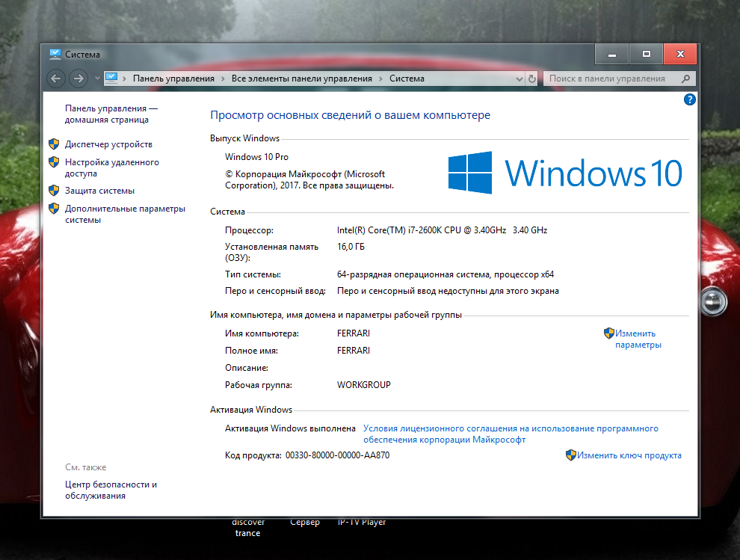Screen dimensions: 740x560
Task: Click shield icon next to Изменить параметры
Action: [608, 333]
